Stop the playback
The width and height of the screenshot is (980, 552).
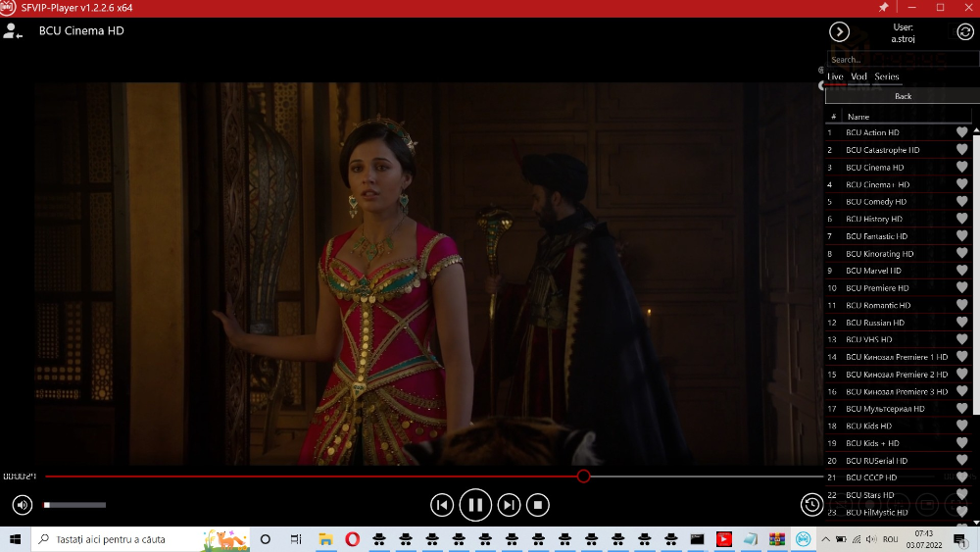tap(538, 505)
